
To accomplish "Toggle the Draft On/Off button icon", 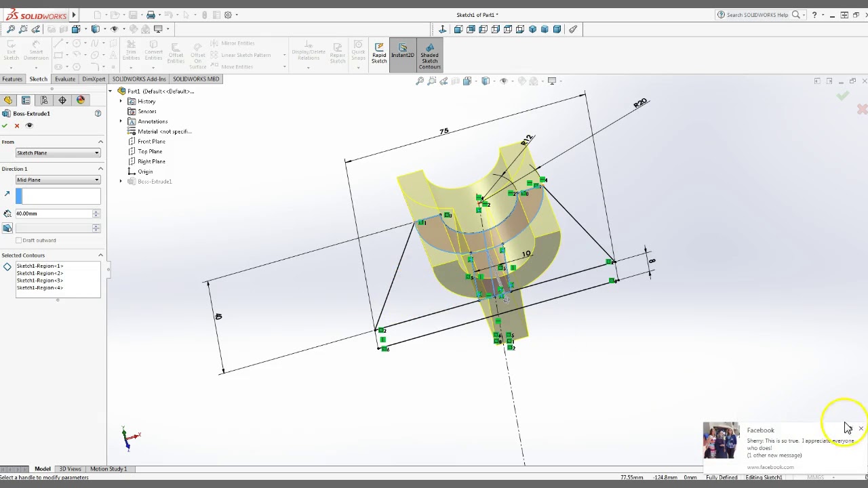I will [x=7, y=228].
